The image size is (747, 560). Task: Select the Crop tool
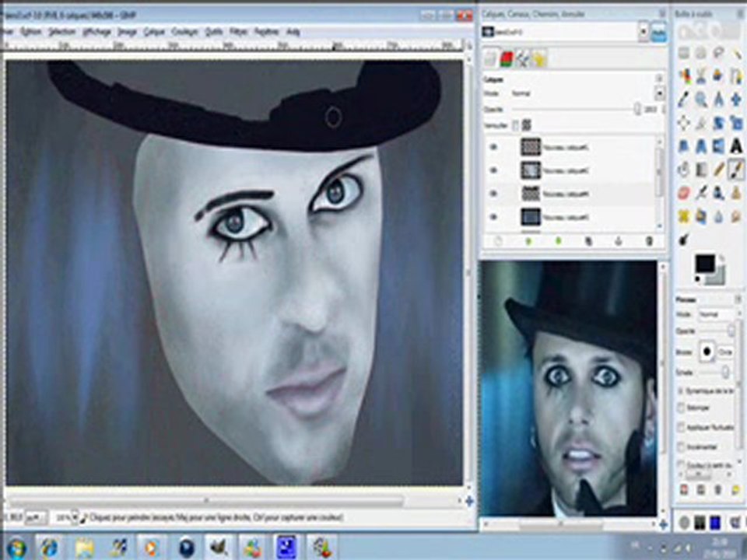coord(701,123)
